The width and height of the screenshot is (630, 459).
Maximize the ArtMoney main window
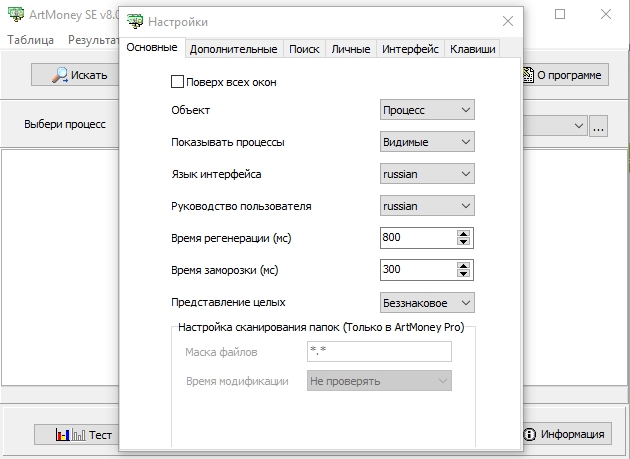[560, 14]
